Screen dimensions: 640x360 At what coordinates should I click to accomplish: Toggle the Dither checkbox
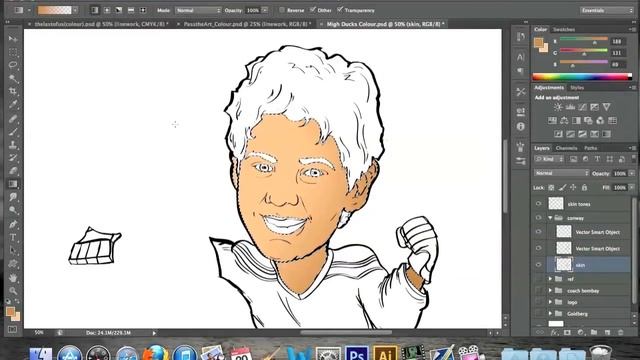click(x=313, y=10)
